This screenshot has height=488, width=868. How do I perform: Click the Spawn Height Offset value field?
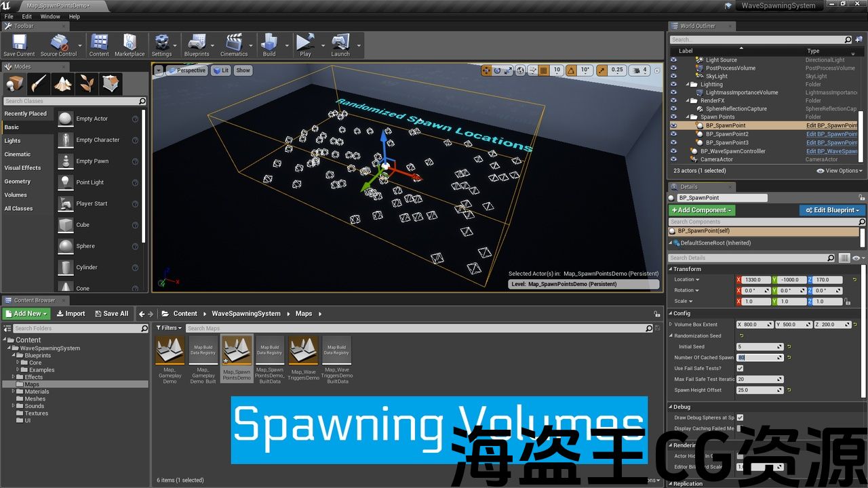coord(759,390)
